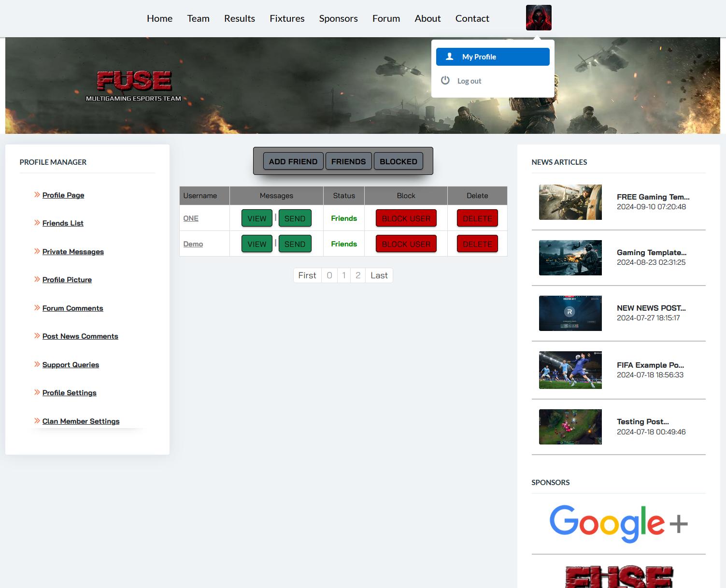The image size is (726, 588).
Task: Open Clan Member Settings sidebar link
Action: 81,421
